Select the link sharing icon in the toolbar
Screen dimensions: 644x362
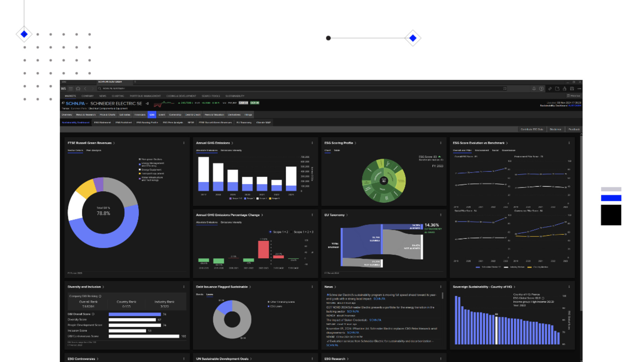click(550, 88)
